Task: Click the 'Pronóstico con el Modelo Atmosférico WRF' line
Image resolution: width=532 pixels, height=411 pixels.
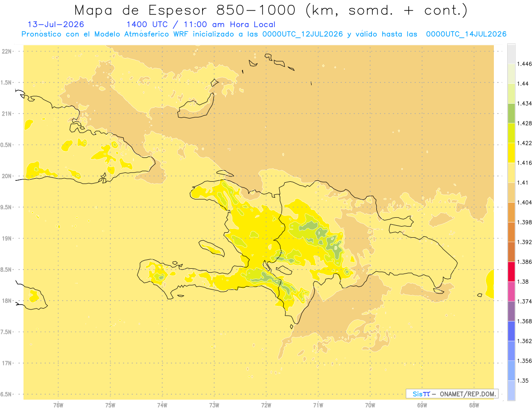Action: pyautogui.click(x=264, y=34)
